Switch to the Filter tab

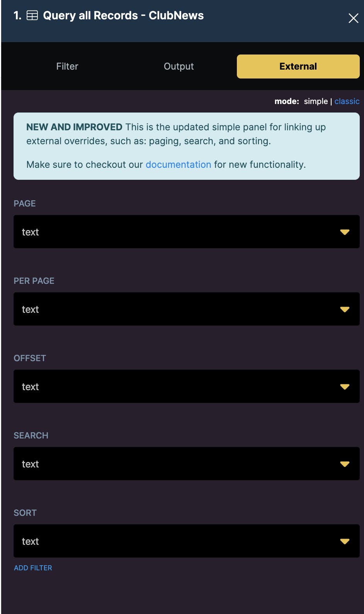pos(67,67)
